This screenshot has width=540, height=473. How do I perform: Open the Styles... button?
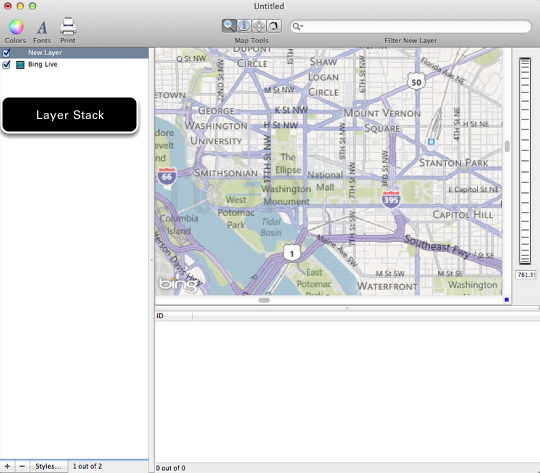[49, 466]
